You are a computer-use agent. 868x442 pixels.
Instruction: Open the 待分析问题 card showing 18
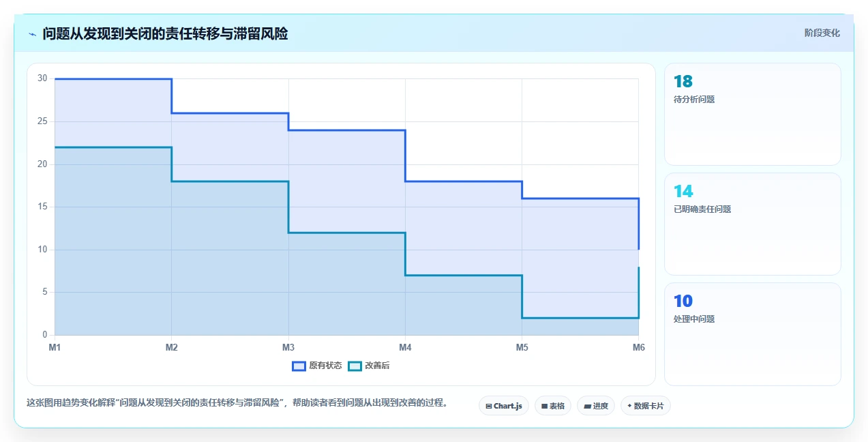[x=753, y=115]
